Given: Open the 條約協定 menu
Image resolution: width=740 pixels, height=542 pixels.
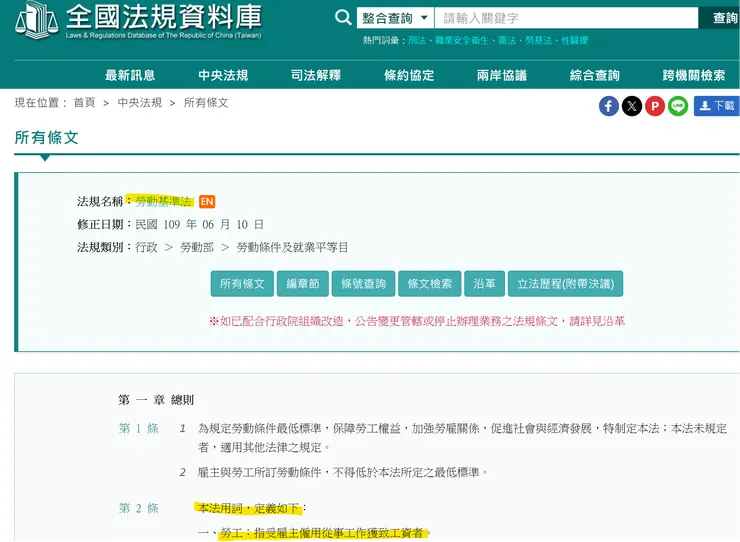Looking at the screenshot, I should click(x=409, y=75).
